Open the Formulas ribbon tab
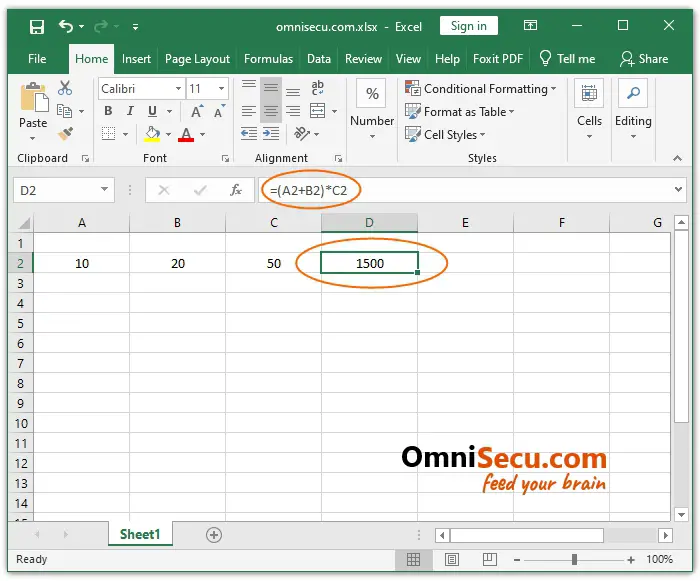 (x=268, y=59)
